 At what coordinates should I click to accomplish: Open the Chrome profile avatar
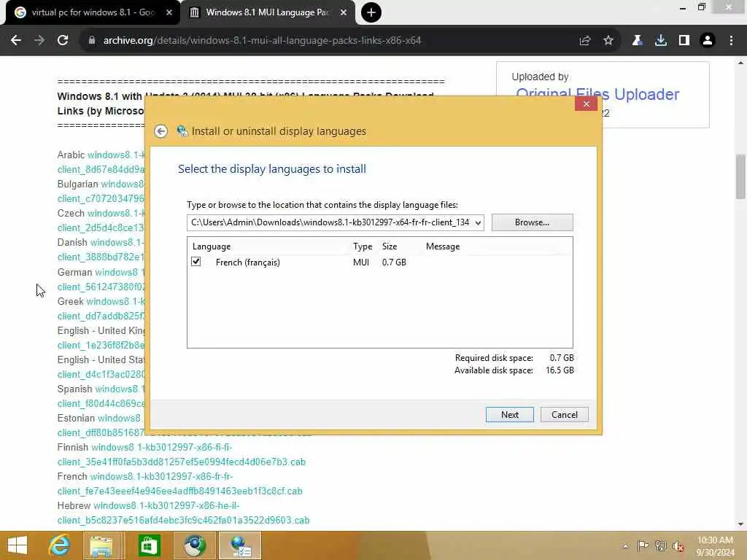point(708,41)
